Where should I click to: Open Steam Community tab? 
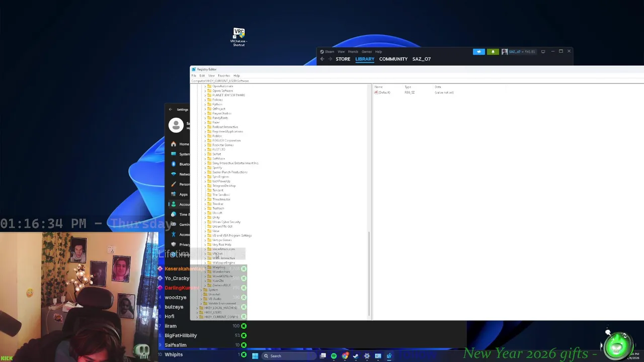point(393,59)
